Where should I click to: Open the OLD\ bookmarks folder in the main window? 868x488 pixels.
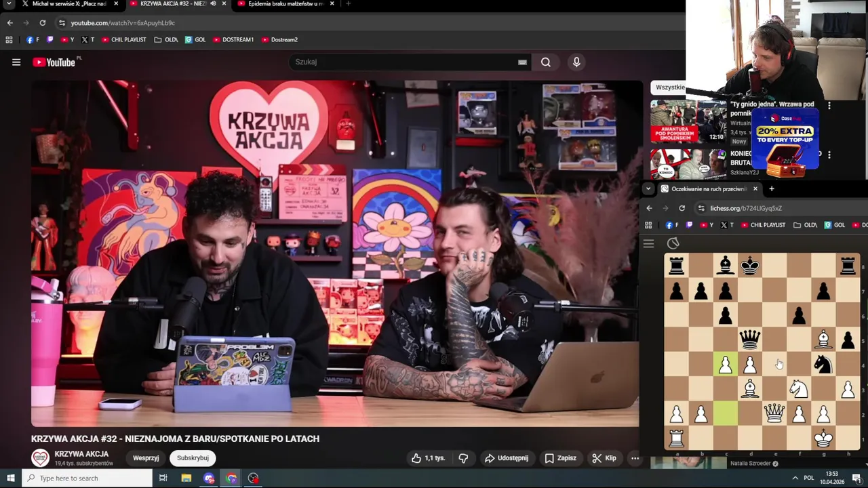coord(166,40)
